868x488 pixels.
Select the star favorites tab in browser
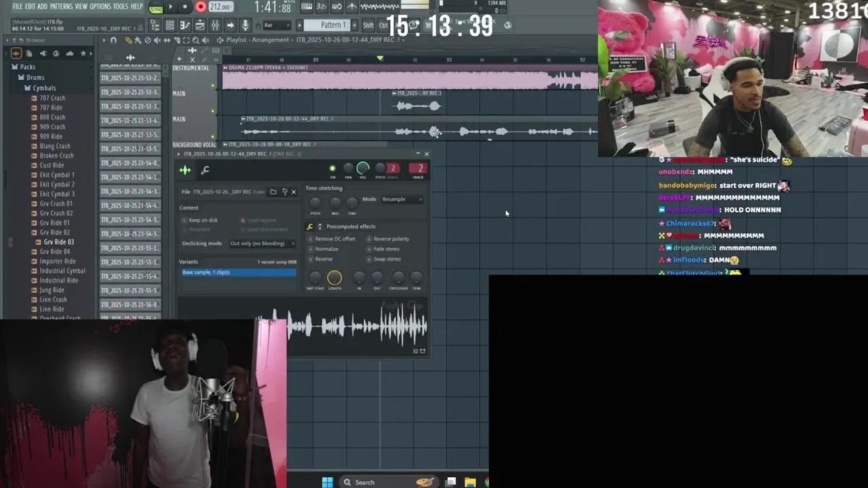83,54
